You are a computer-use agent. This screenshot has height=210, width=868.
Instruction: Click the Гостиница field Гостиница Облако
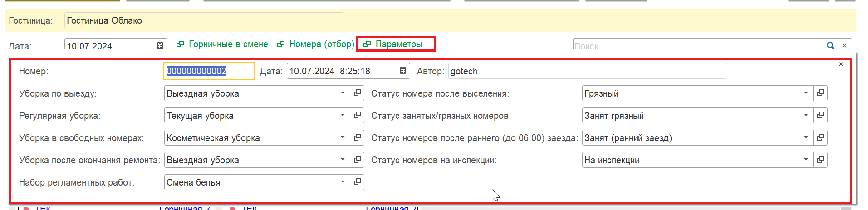pos(204,20)
